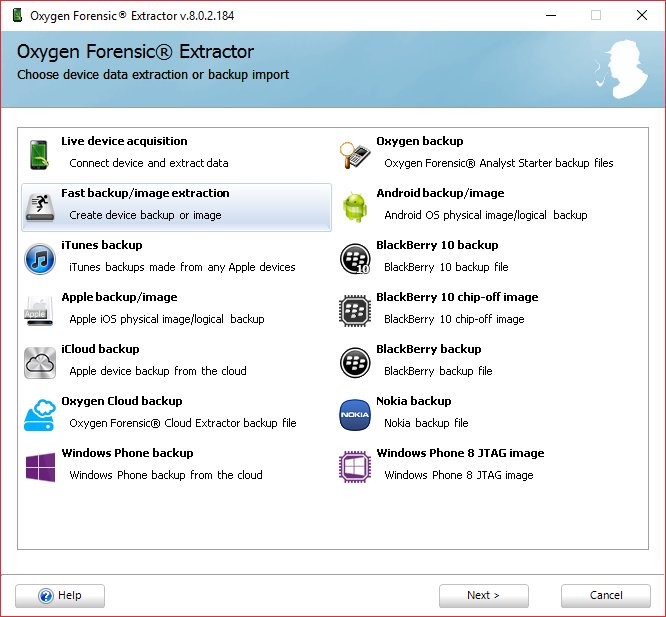This screenshot has width=666, height=617.
Task: Choose BlackBerry 10 backup title
Action: click(437, 245)
